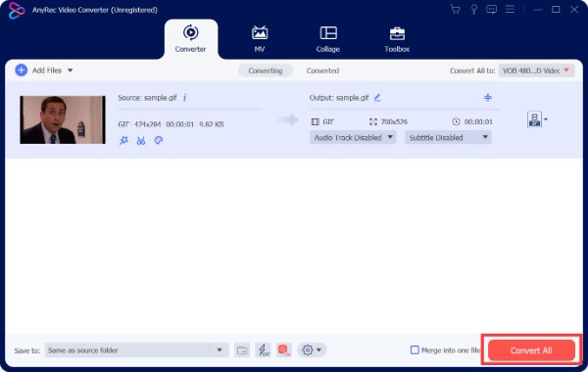588x372 pixels.
Task: Click the AnyRec logo icon
Action: (x=17, y=10)
